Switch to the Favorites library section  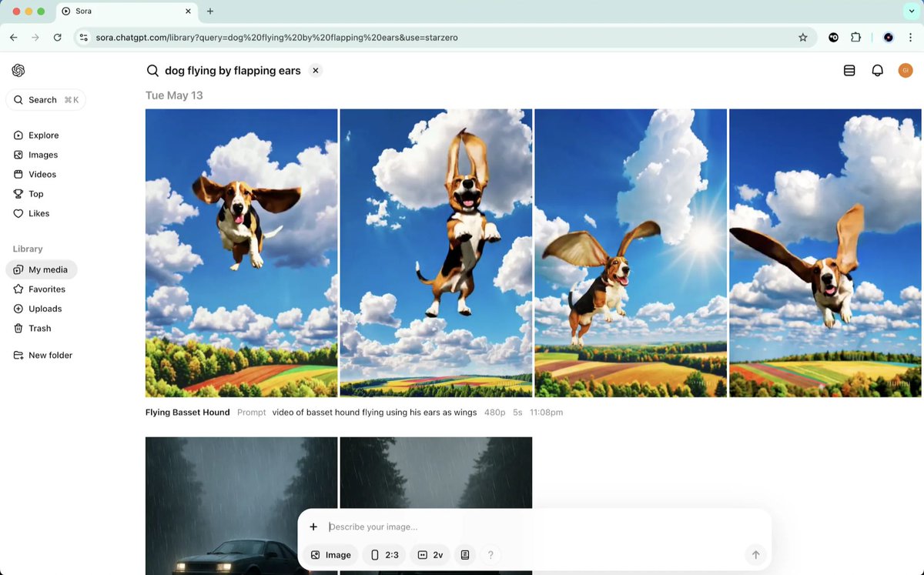tap(46, 289)
